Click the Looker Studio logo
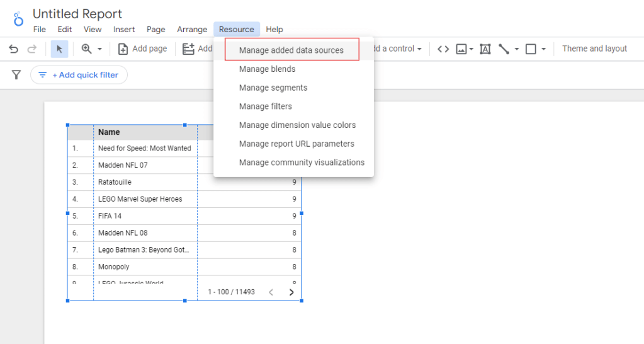This screenshot has width=644, height=344. 18,20
